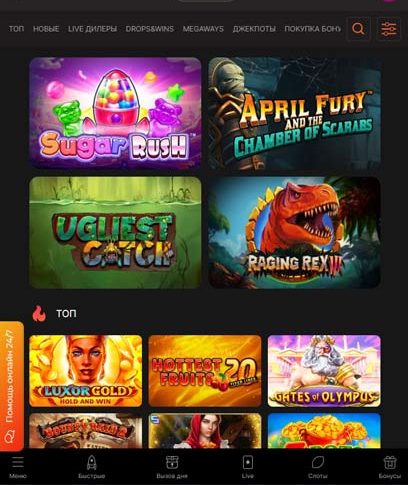Open the Вызов дня chest icon
Image resolution: width=408 pixels, height=485 pixels.
point(172,463)
